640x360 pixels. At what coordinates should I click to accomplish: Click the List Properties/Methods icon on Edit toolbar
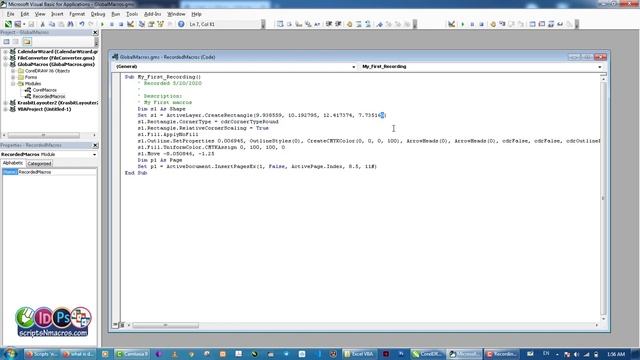pos(280,24)
